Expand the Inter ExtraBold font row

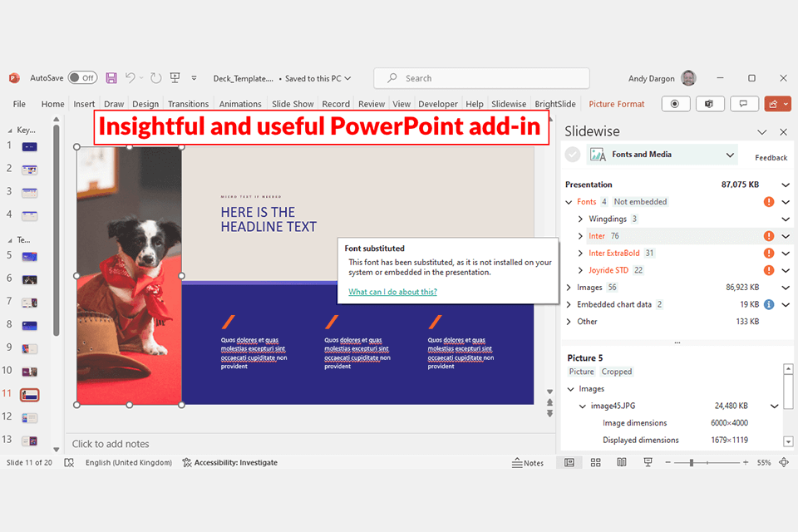point(580,253)
